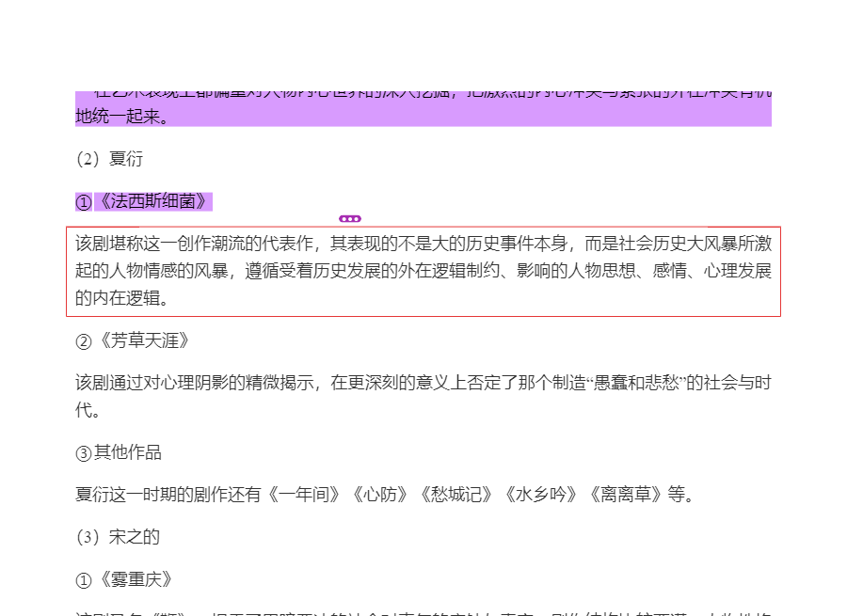847x616 pixels.
Task: Click the heading (3)宋之的
Action: pos(118,537)
